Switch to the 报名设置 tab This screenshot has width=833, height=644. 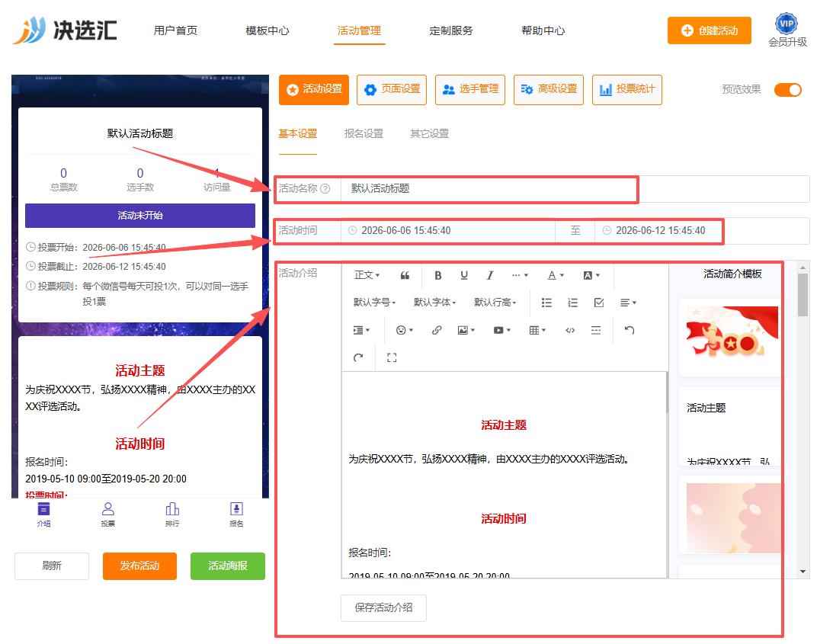pyautogui.click(x=364, y=134)
